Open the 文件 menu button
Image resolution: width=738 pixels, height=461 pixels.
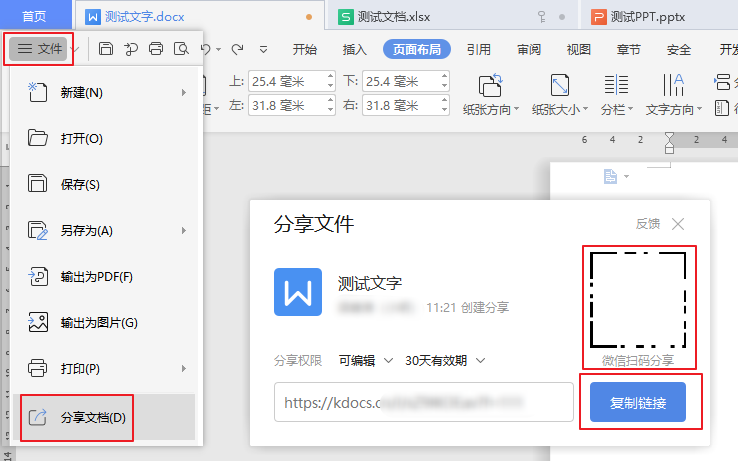[x=40, y=49]
